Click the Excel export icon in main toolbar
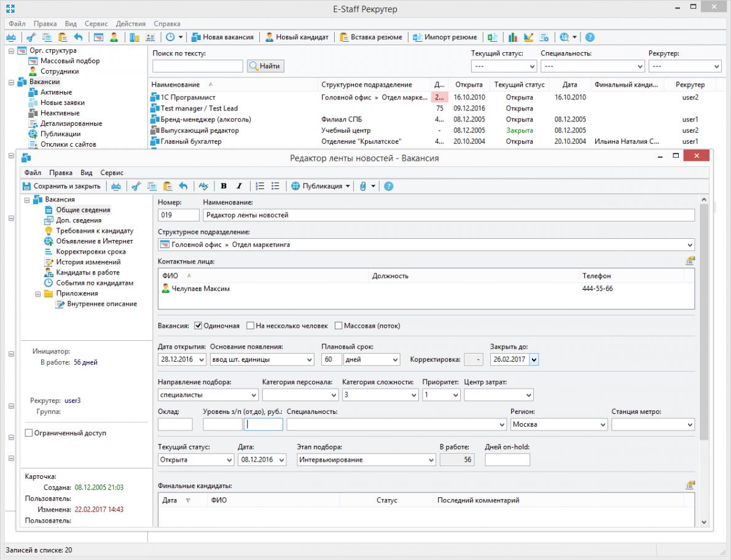The width and height of the screenshot is (731, 560). (x=492, y=37)
